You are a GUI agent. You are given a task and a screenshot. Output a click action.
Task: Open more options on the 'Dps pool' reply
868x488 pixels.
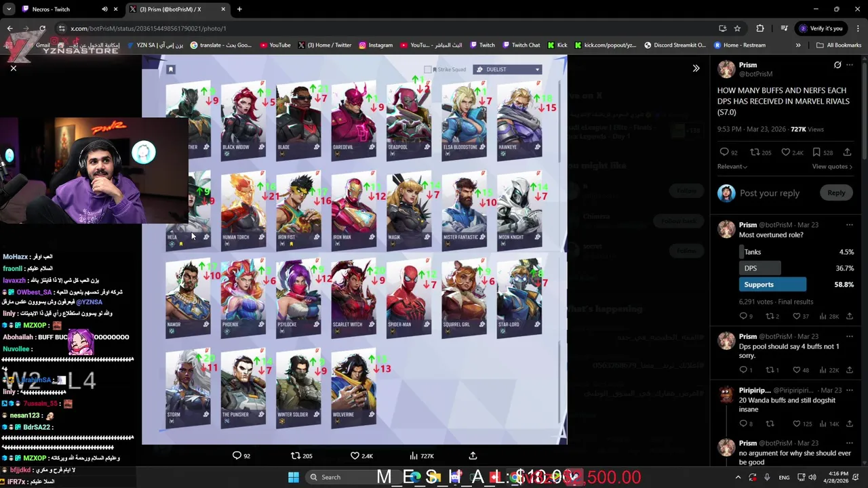point(850,337)
